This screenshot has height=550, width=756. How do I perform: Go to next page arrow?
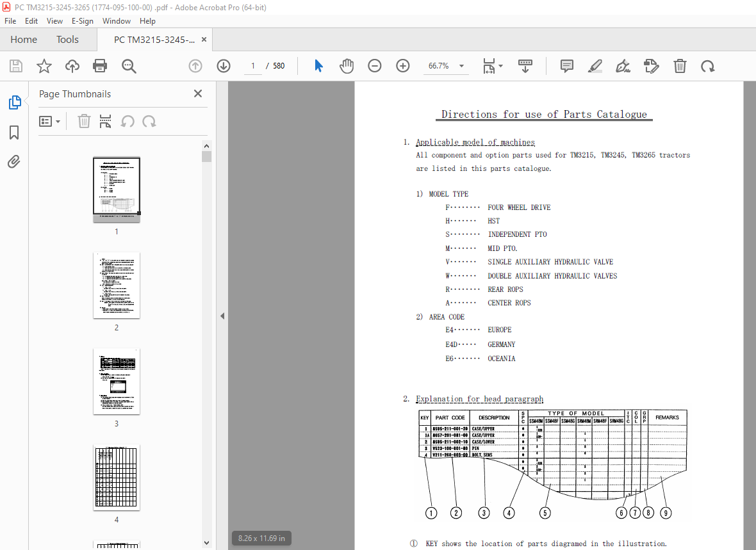click(223, 66)
